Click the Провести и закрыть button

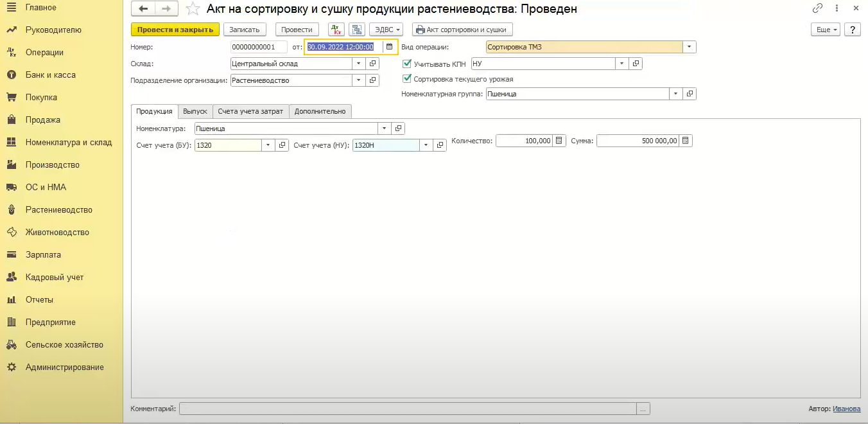coord(175,30)
